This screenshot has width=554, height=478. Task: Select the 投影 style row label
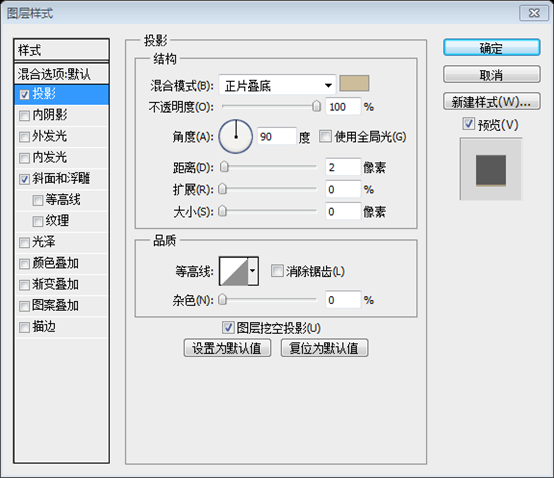44,94
